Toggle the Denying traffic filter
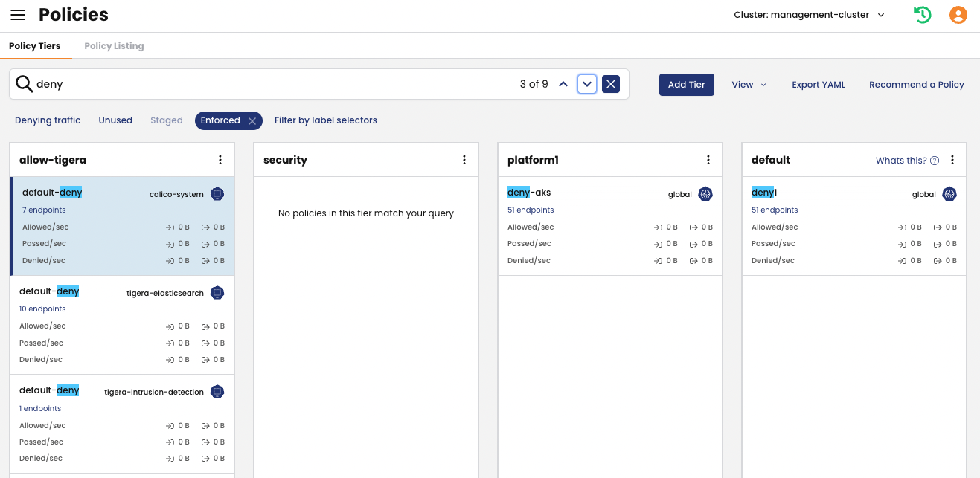The image size is (980, 478). click(48, 120)
